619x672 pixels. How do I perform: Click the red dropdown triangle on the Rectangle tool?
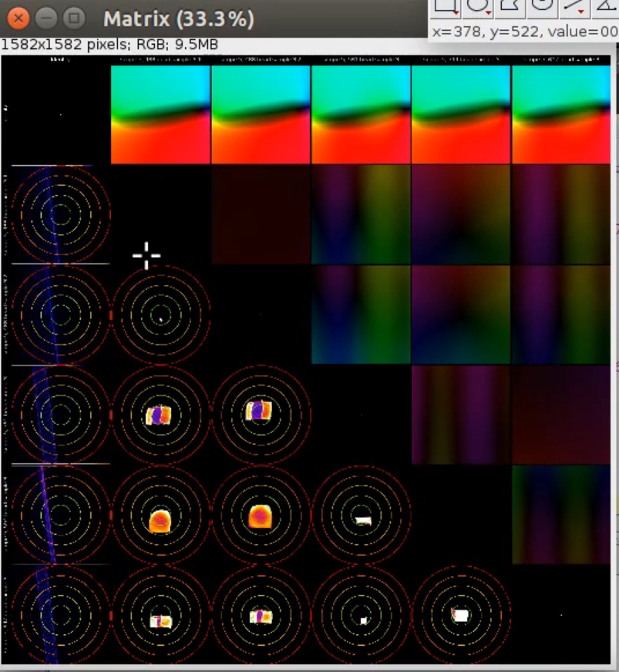456,13
